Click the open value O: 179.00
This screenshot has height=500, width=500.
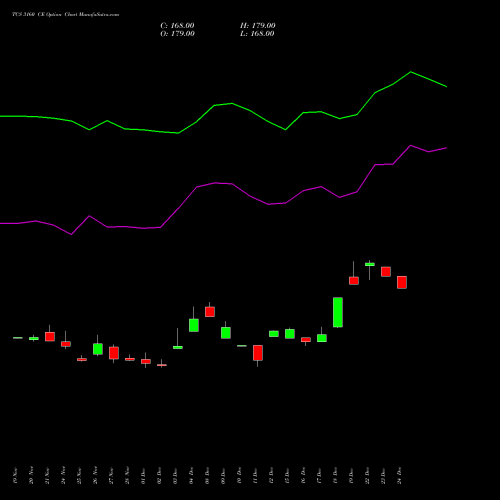pos(177,34)
